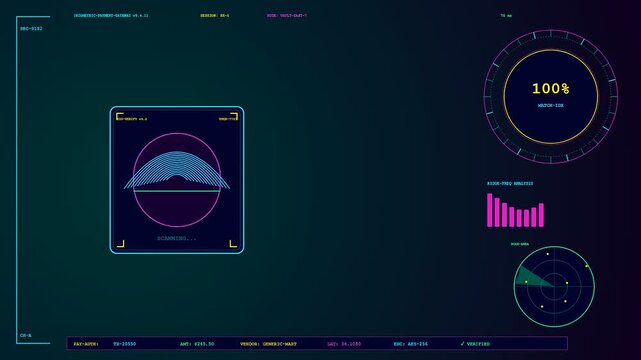Screen dimensions: 641x360
Task: Click the SCANNING... status text
Action: (x=177, y=238)
